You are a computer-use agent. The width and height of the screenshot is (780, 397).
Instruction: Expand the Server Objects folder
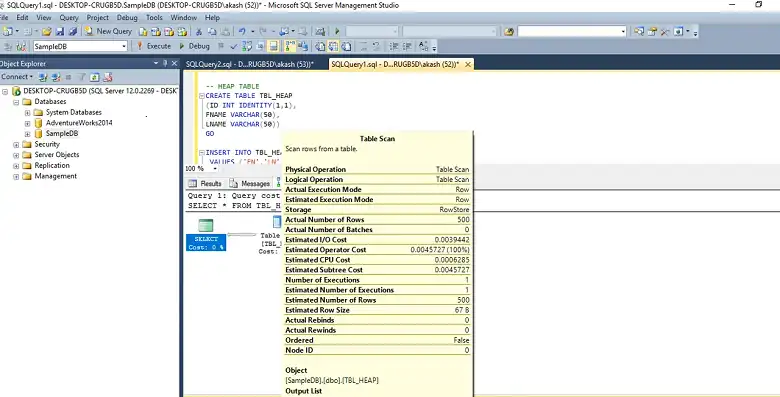click(16, 155)
